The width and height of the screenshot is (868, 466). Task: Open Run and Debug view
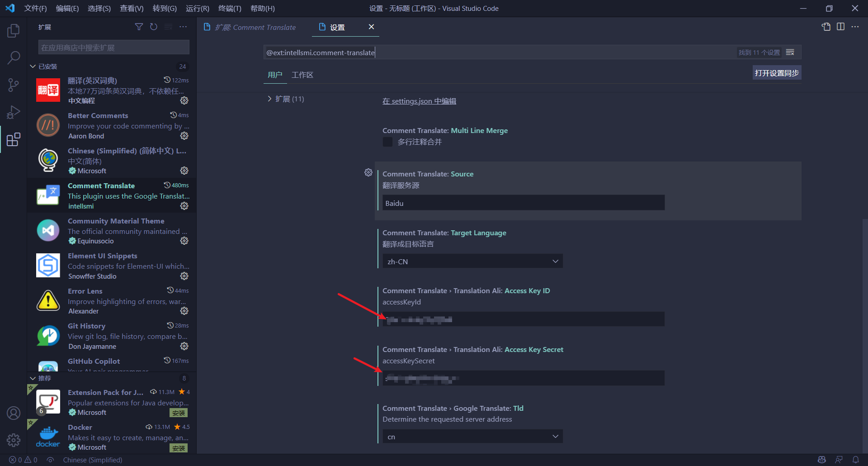14,112
